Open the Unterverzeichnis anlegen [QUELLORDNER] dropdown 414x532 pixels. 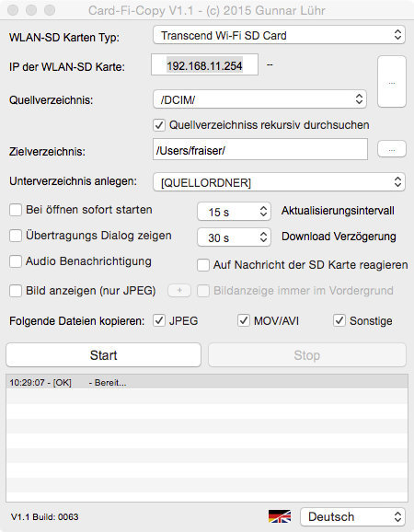(279, 182)
